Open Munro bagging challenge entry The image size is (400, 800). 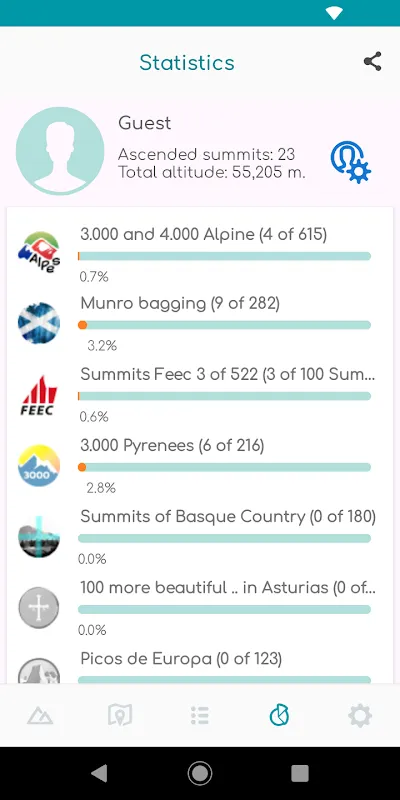[200, 324]
